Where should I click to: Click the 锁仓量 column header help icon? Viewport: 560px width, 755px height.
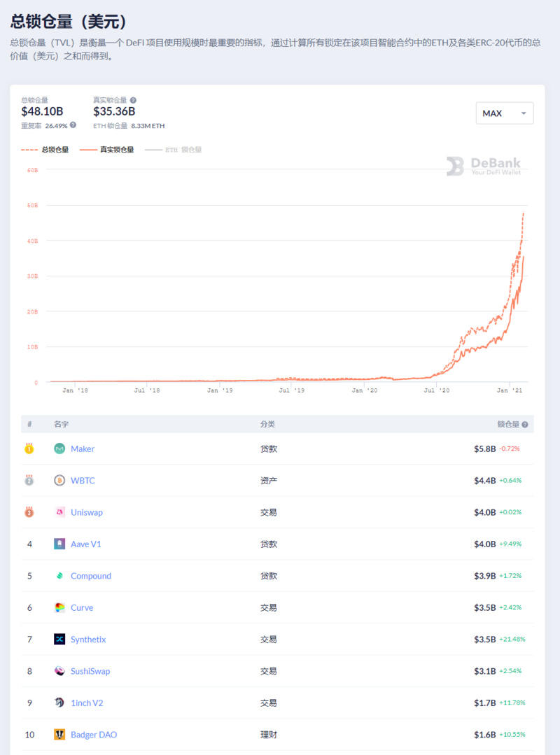(x=525, y=425)
